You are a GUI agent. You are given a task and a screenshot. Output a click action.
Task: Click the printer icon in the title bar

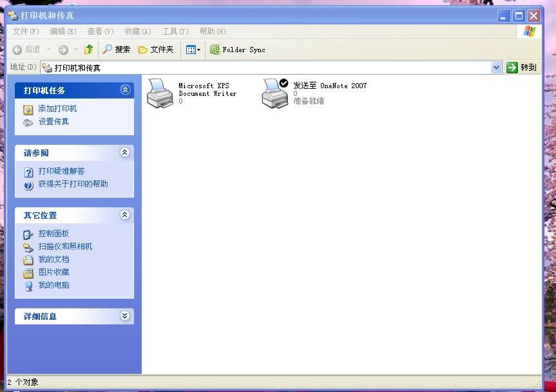coord(13,15)
